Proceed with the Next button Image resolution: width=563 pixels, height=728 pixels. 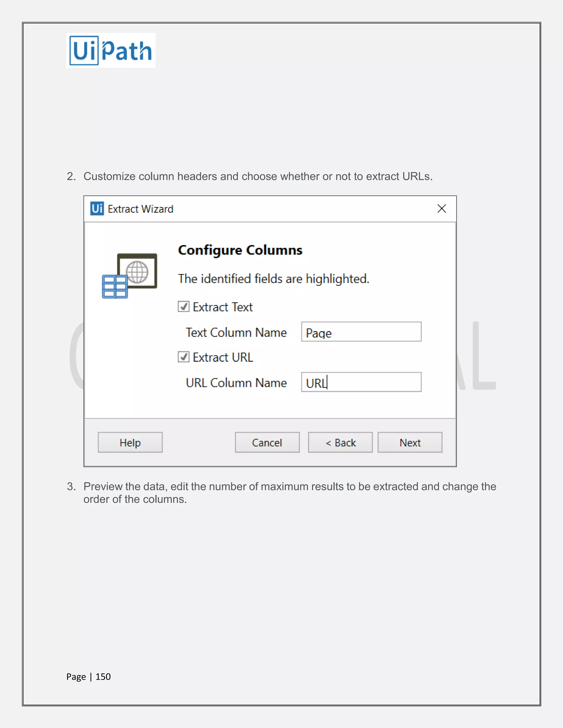click(x=410, y=442)
